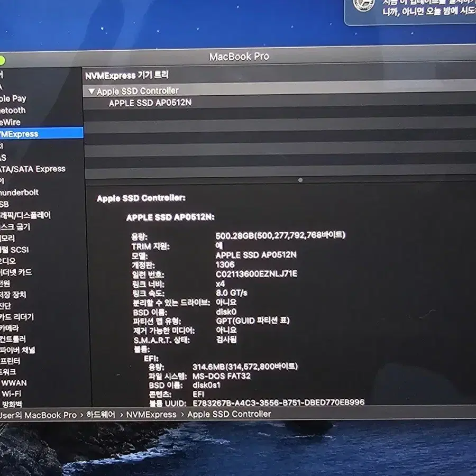
Task: Select 이더넷 카드 in the sidebar
Action: pos(16,272)
